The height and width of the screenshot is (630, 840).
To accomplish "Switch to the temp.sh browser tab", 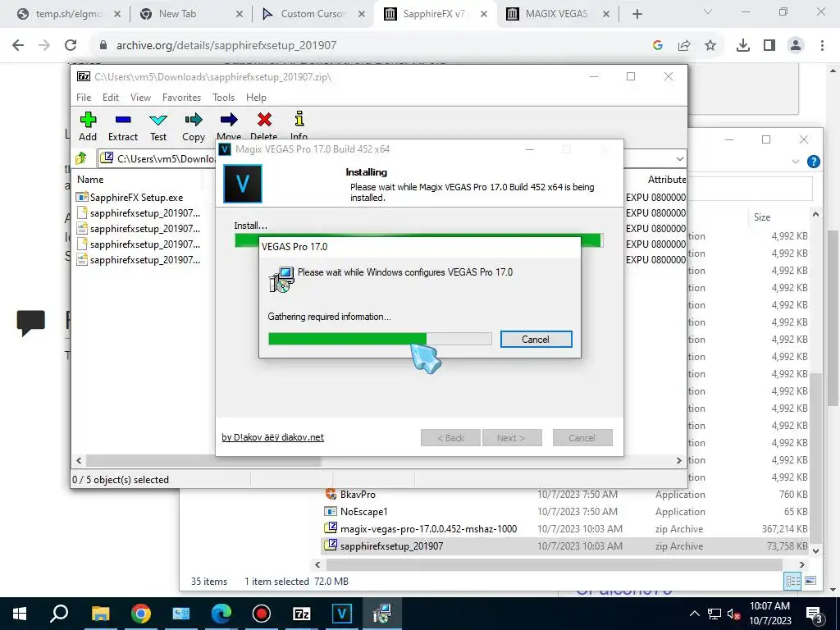I will click(x=67, y=14).
